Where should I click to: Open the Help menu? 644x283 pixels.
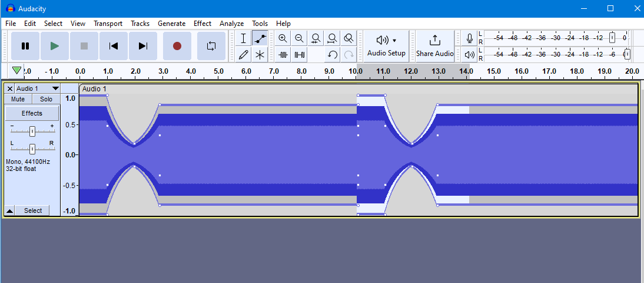[x=283, y=24]
